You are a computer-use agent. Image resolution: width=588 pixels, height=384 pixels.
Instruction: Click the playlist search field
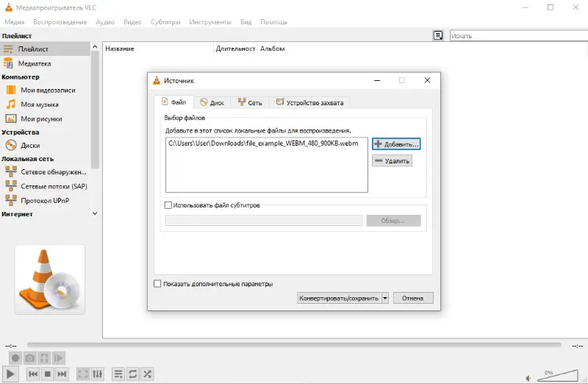click(519, 36)
